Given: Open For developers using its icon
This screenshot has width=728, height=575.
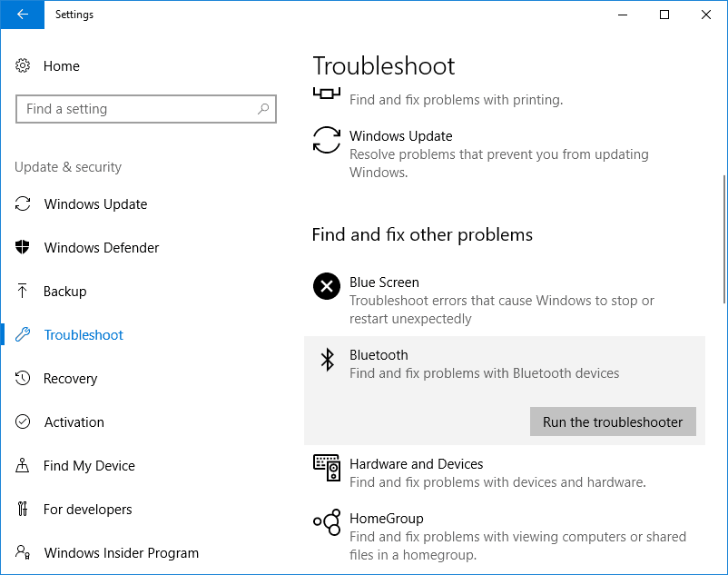Looking at the screenshot, I should [x=23, y=509].
